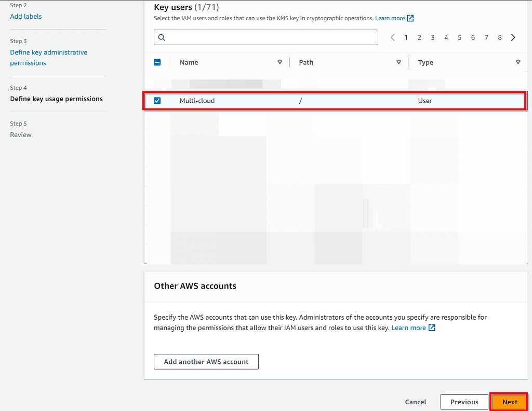Expand the Name column sorting dropdown
Screen dimensions: 532x411
280,62
